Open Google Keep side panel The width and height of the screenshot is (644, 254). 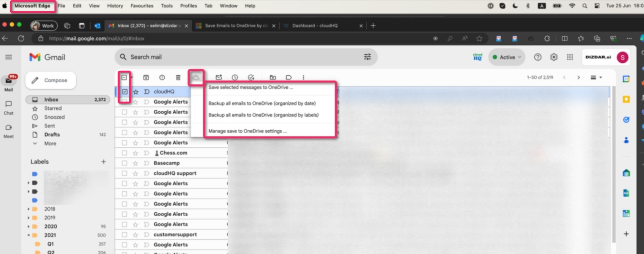click(x=626, y=99)
